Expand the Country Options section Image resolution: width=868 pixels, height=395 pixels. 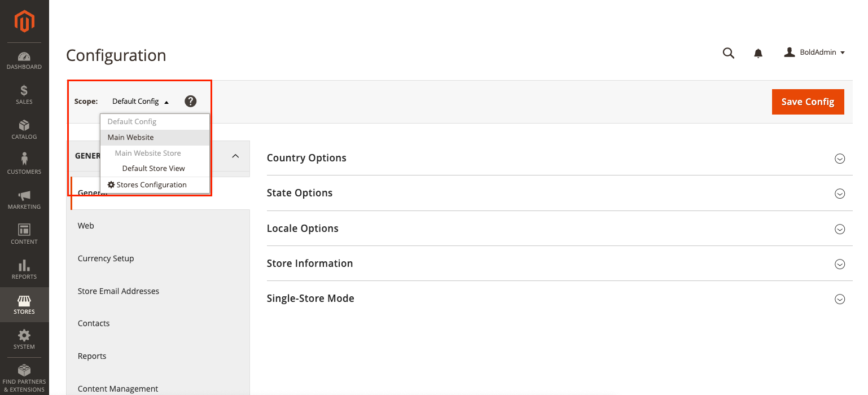840,159
